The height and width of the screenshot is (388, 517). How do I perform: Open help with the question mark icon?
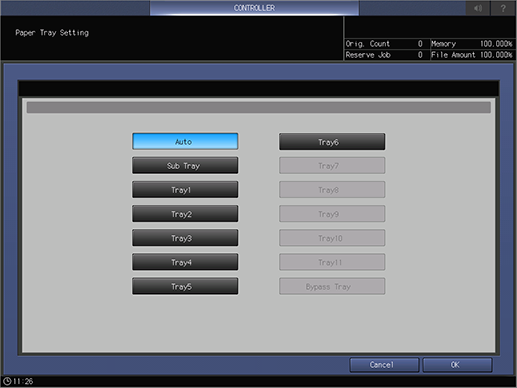point(503,8)
